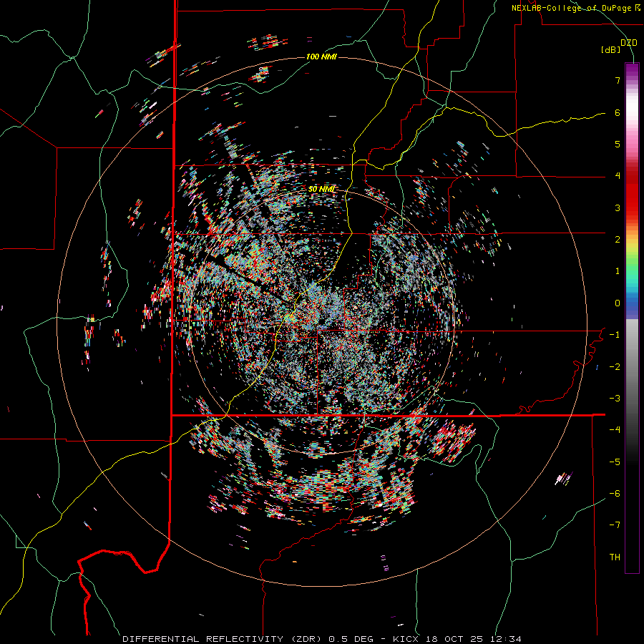Click the differential reflectivity color scale bar
The width and height of the screenshot is (644, 644).
click(x=632, y=318)
